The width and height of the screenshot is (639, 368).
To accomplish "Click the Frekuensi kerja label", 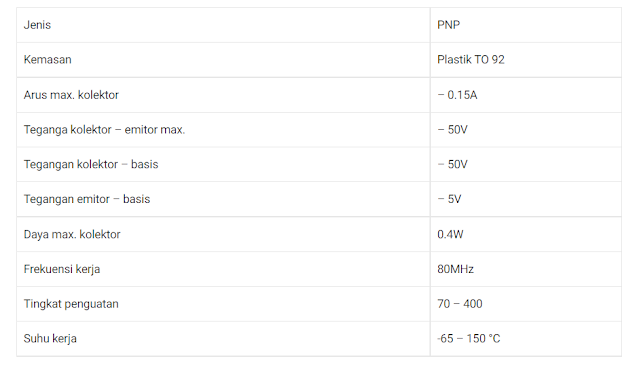I will 62,269.
